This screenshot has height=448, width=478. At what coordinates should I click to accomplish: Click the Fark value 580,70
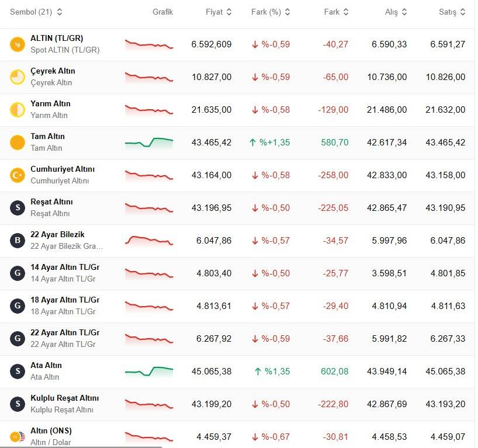334,143
